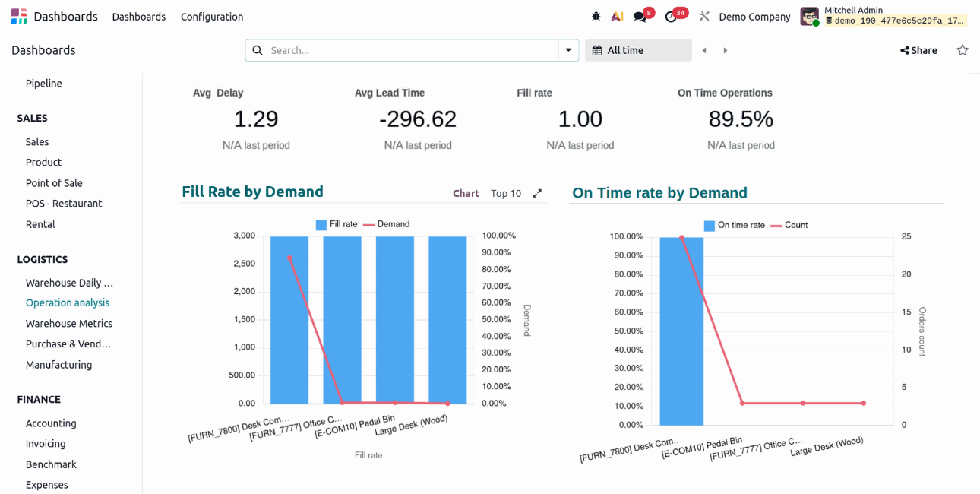Select Warehouse Metrics dashboard
The image size is (980, 494).
(69, 324)
